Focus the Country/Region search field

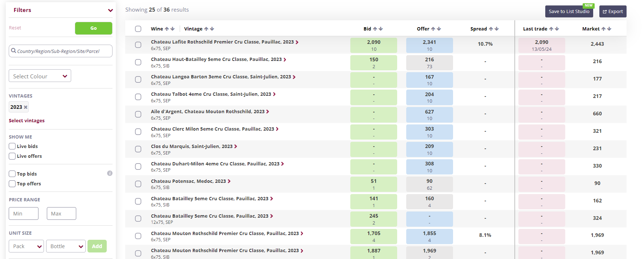pyautogui.click(x=61, y=51)
